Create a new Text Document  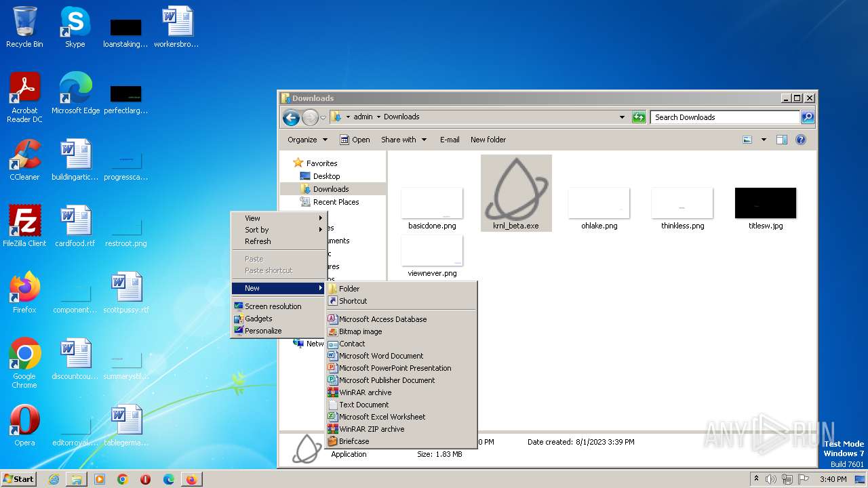click(x=401, y=405)
